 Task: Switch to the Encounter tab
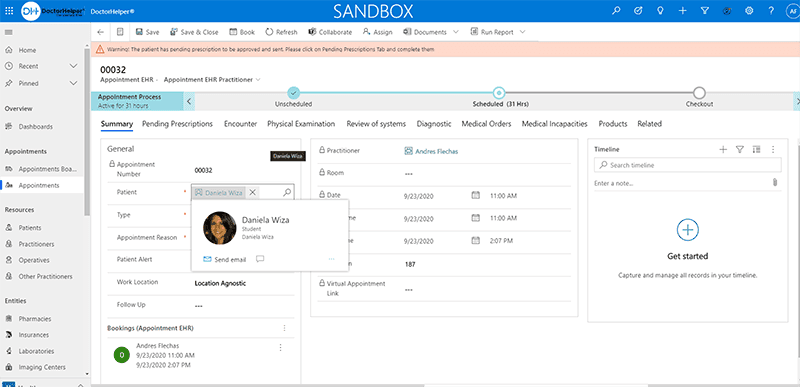(x=240, y=124)
